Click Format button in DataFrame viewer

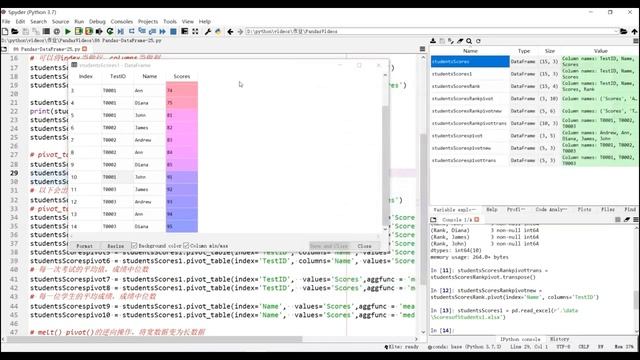84,246
